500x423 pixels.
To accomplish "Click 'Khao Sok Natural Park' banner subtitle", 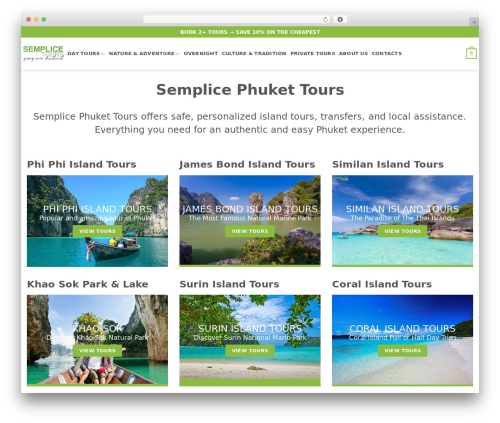I will [x=97, y=338].
